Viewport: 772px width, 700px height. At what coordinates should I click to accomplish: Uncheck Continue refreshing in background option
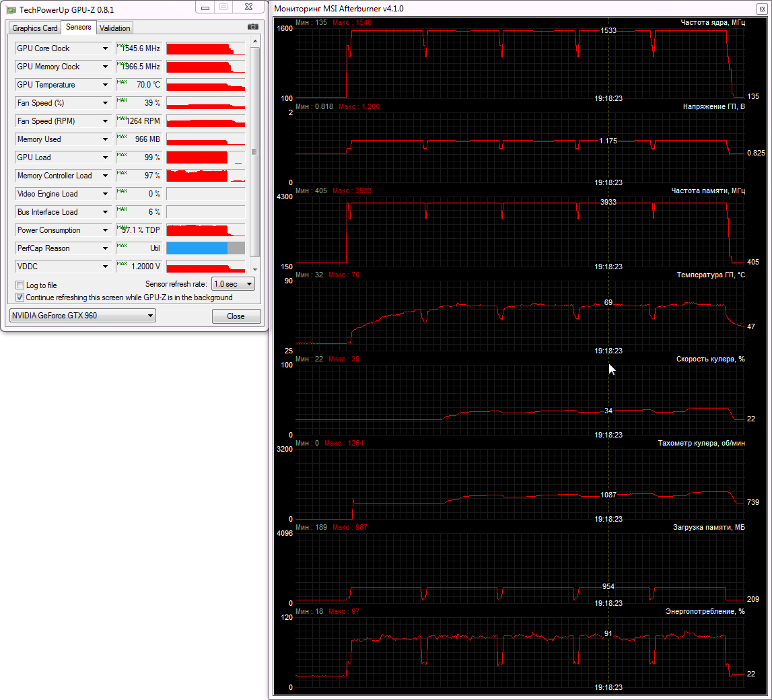(20, 297)
